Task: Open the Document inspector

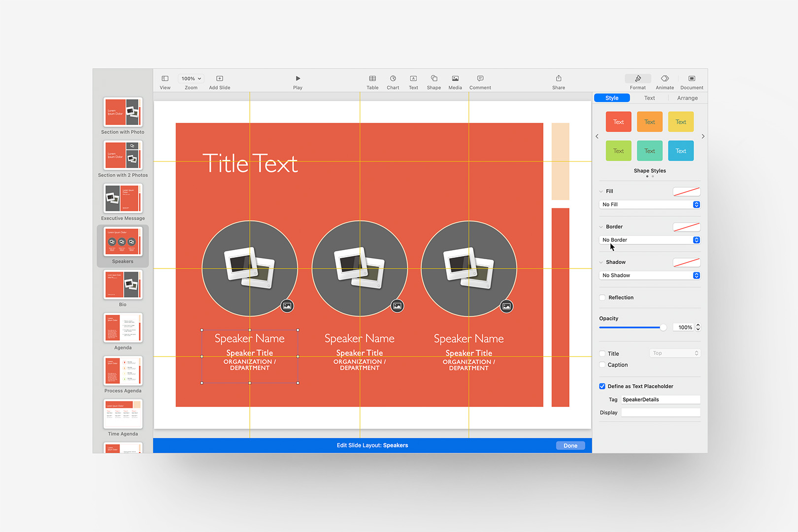Action: (692, 81)
